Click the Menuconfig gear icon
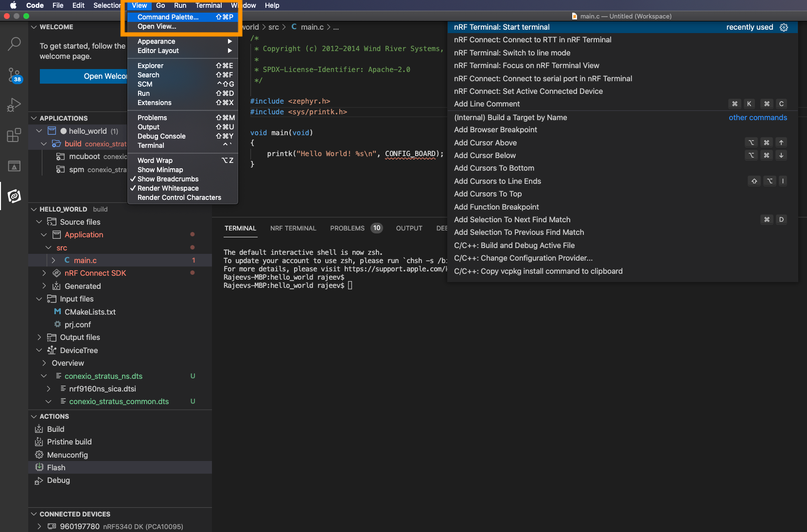 pyautogui.click(x=39, y=455)
